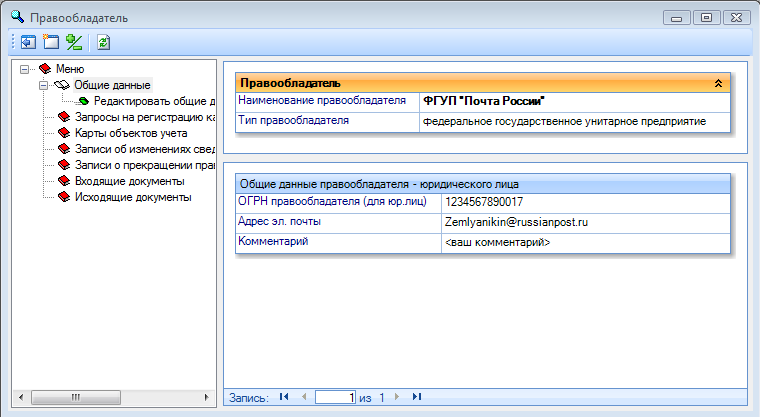This screenshot has height=417, width=760.
Task: Close the Правообладатель window
Action: click(737, 18)
